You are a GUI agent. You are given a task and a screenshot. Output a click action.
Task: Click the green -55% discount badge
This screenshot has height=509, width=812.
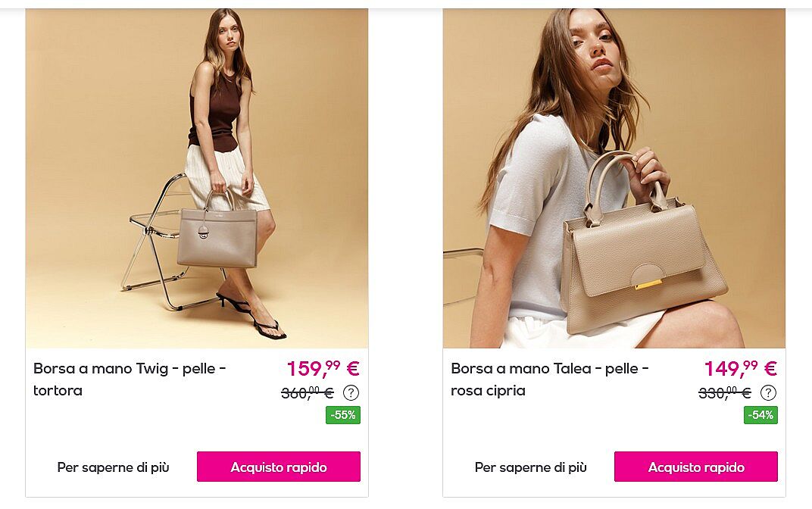pos(343,415)
